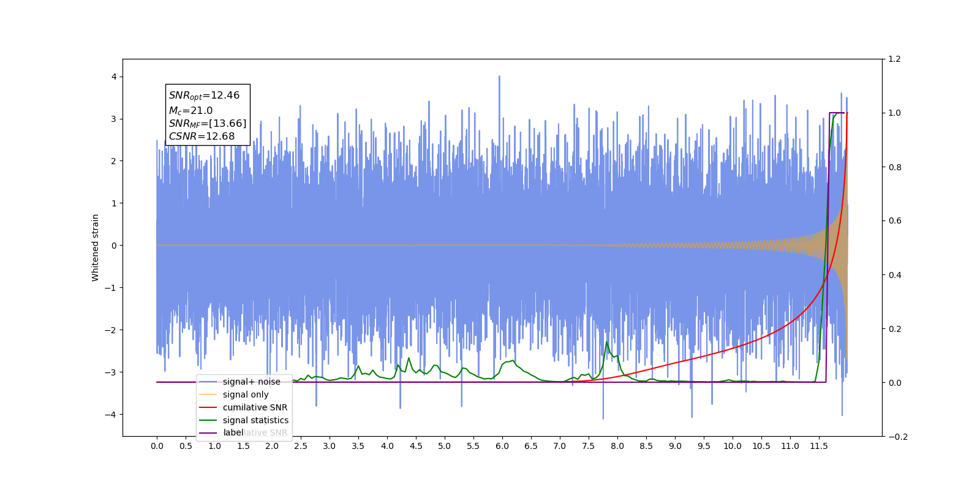Viewport: 980px width, 490px height.
Task: Click the CSNR=12.68 annotation text
Action: [202, 137]
